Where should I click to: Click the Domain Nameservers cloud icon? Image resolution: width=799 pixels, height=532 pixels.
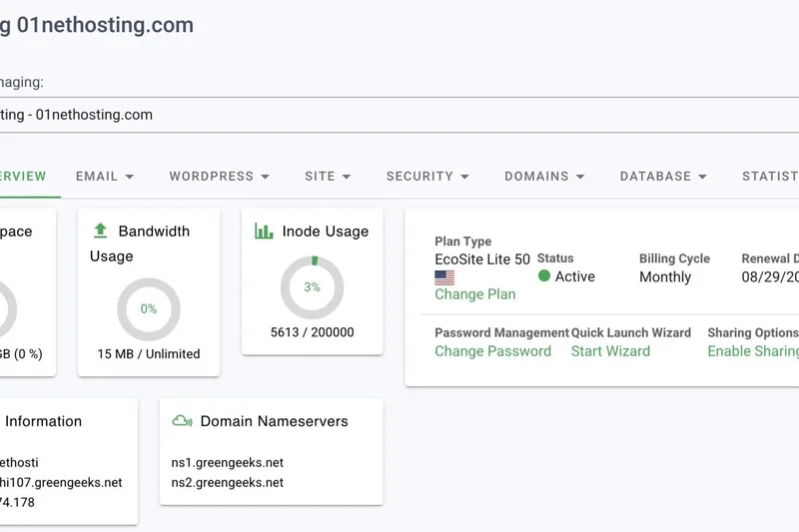[182, 421]
